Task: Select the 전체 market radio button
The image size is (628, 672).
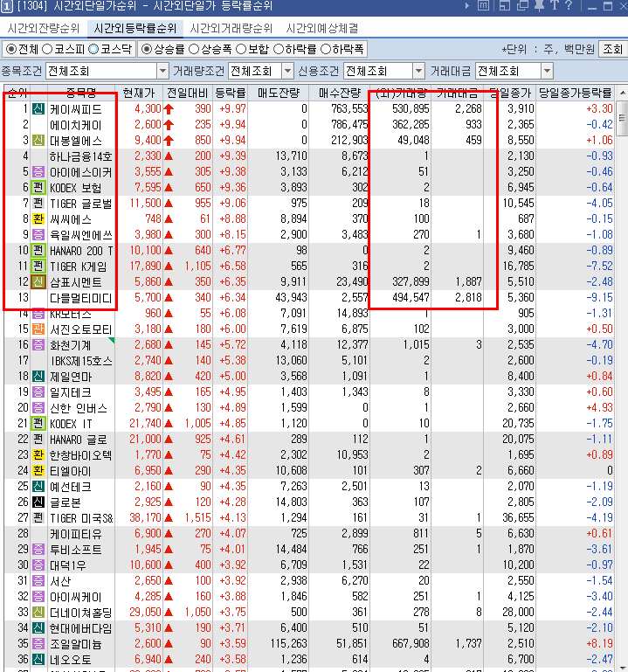Action: 11,49
